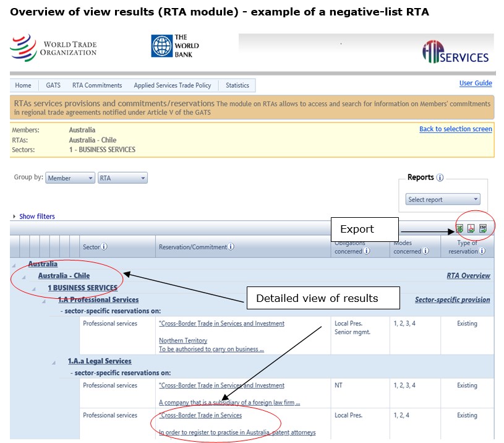504x443 pixels.
Task: Collapse the 1.A Professional Services node
Action: 44,301
